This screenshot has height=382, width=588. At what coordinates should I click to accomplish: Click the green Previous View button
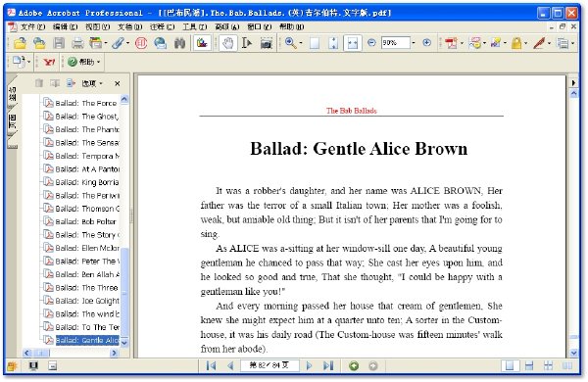tap(354, 366)
